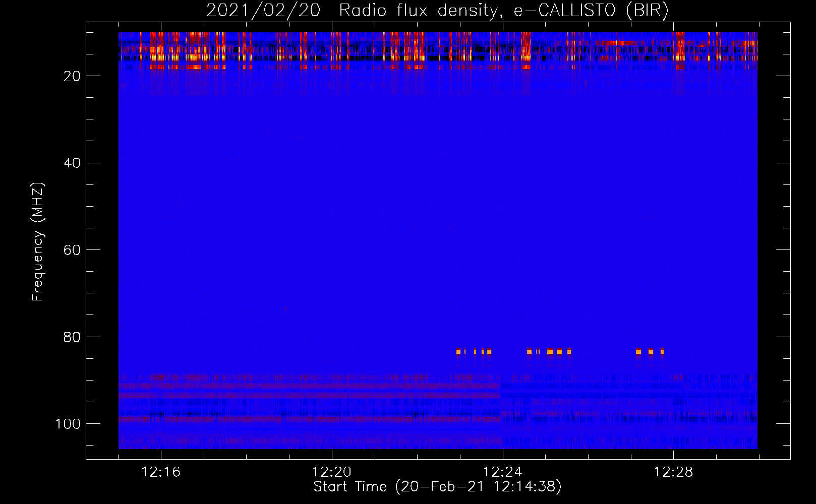Click the 12:20 time tick label
The width and height of the screenshot is (816, 504).
[332, 472]
